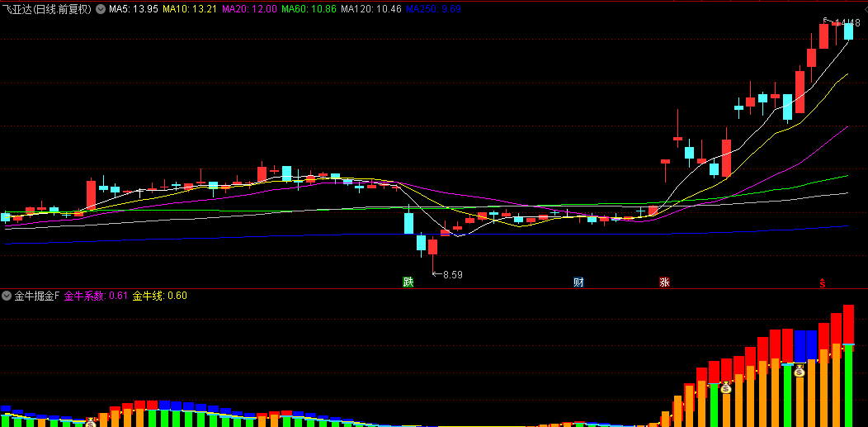Select the last cyan candlestick near 14.48
This screenshot has height=427, width=868.
848,31
